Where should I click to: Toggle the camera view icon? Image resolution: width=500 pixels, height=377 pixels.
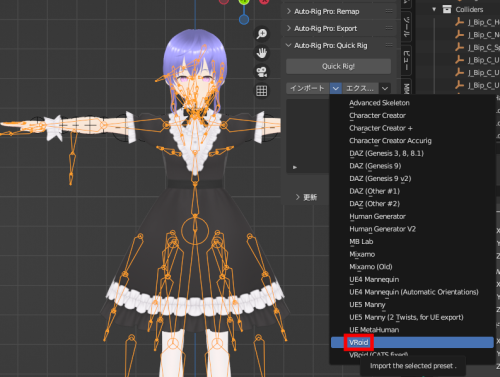(262, 72)
